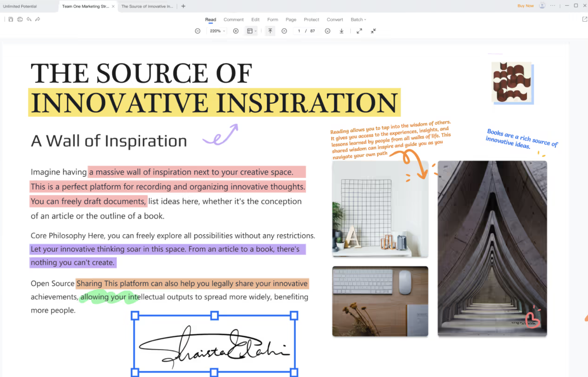Switch to the Comment tab
588x377 pixels.
tap(233, 19)
